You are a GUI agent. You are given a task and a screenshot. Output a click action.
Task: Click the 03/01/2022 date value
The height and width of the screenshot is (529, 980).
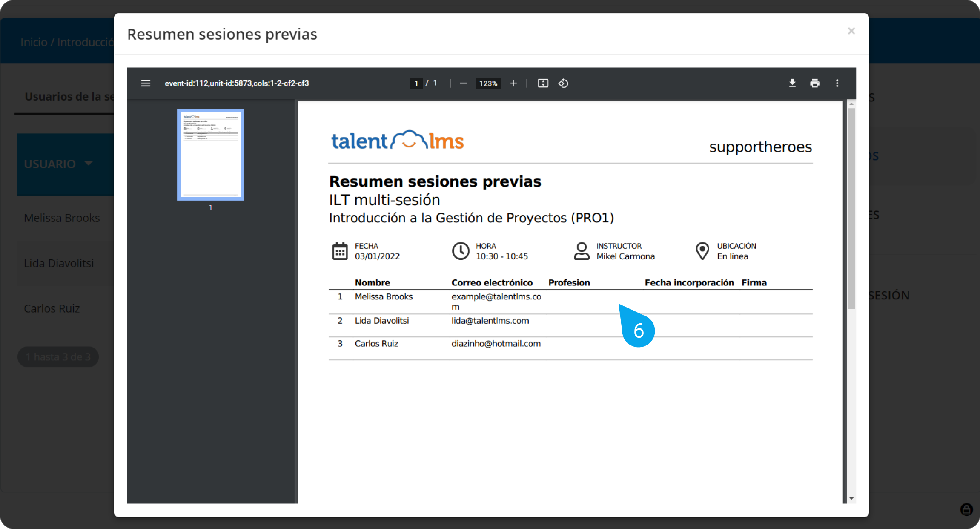377,256
